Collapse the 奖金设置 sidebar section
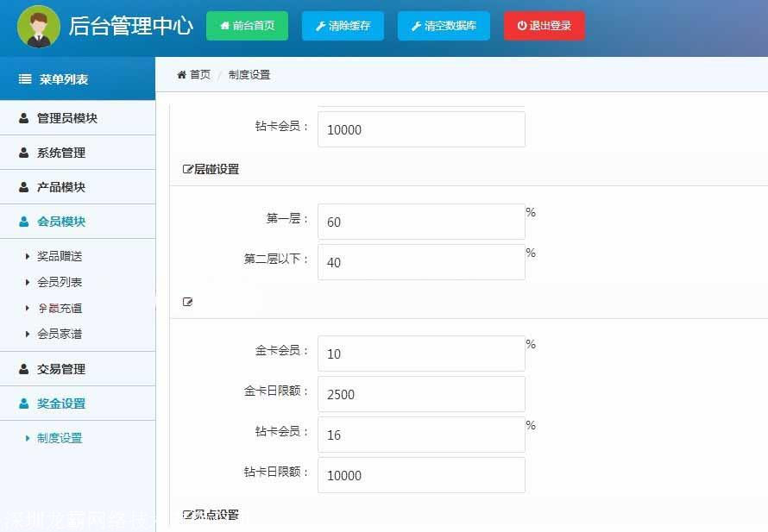 tap(60, 404)
